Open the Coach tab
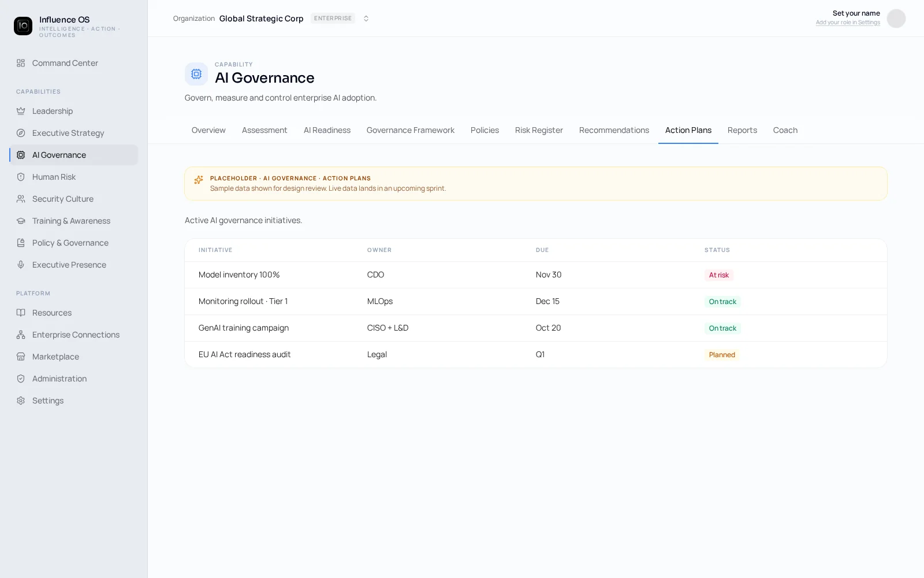 pyautogui.click(x=785, y=130)
